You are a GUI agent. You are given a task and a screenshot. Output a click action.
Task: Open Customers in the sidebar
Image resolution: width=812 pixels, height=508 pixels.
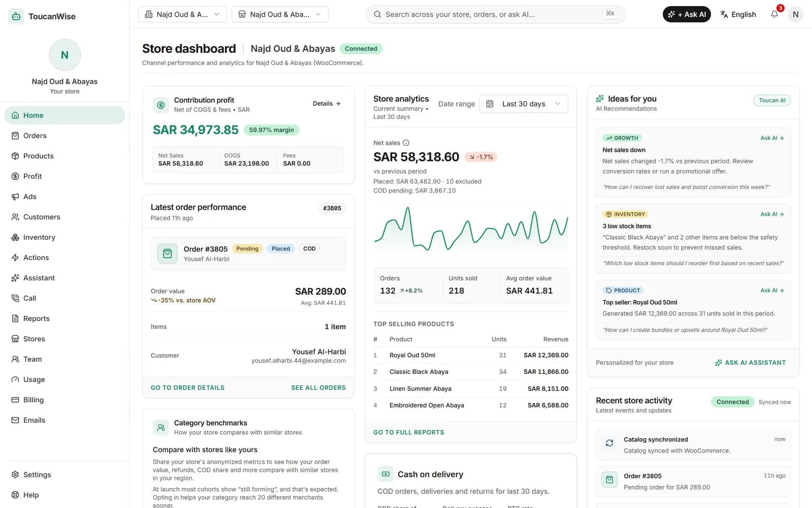(x=64, y=217)
